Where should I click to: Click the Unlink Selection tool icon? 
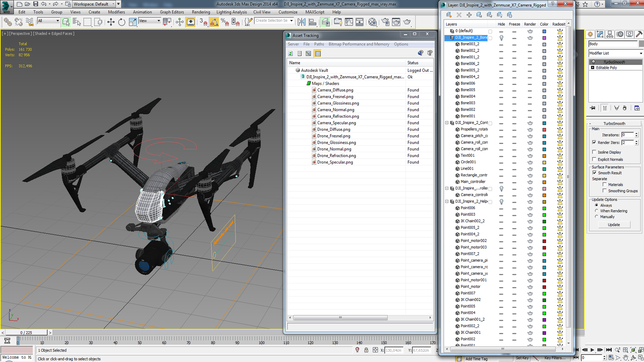click(x=18, y=22)
